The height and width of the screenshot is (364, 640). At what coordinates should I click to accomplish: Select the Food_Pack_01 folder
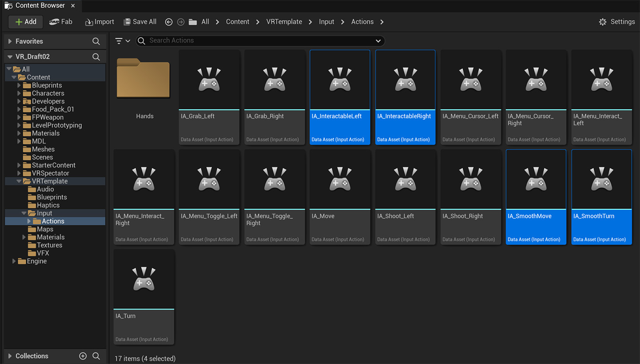click(x=53, y=109)
